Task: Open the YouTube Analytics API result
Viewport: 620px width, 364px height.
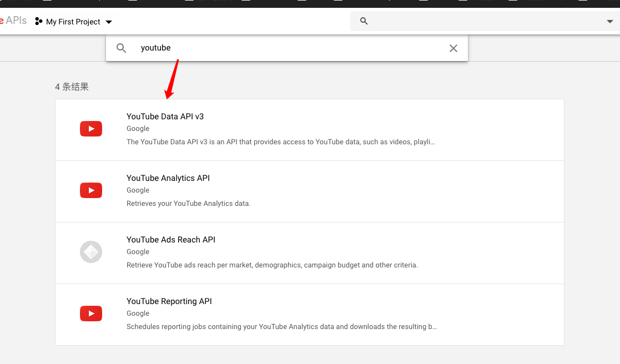Action: pyautogui.click(x=310, y=191)
